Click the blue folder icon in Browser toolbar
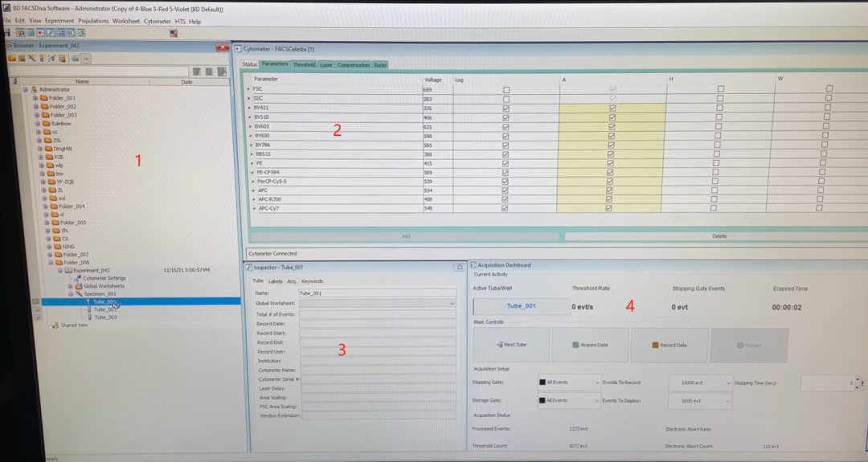The width and height of the screenshot is (868, 462). tap(75, 58)
